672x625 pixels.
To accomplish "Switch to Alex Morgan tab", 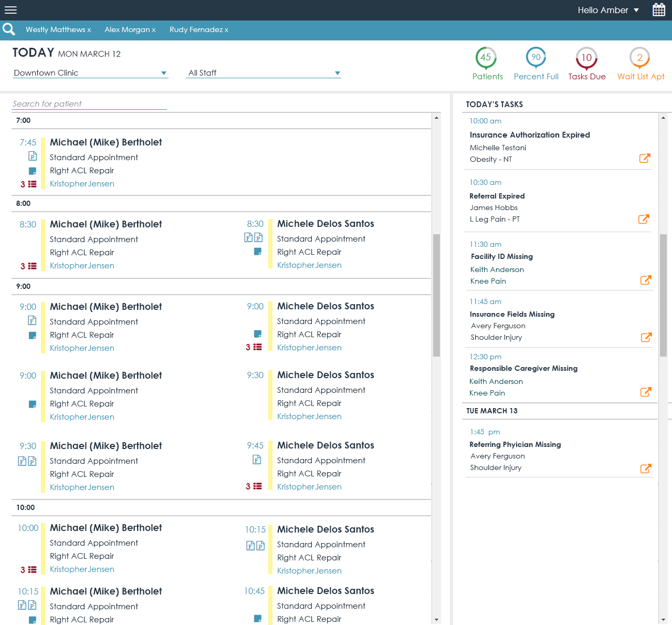I will [127, 29].
